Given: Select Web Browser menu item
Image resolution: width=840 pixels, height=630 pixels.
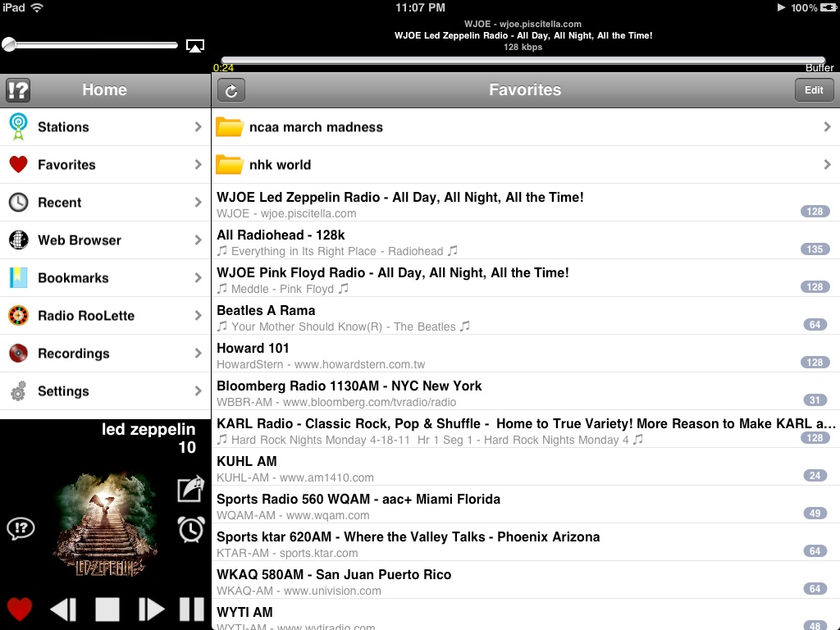Looking at the screenshot, I should point(106,240).
